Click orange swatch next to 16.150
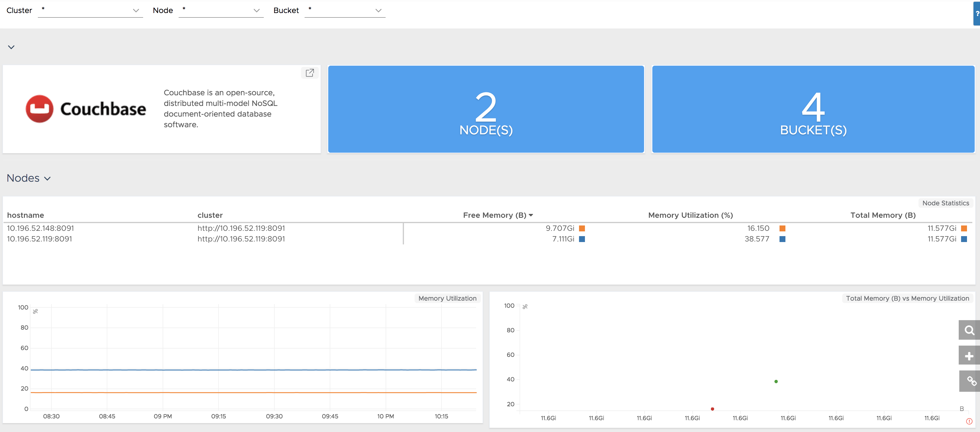 point(782,228)
